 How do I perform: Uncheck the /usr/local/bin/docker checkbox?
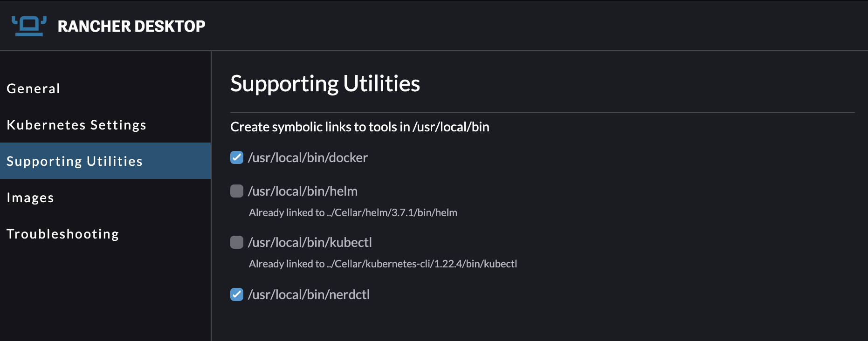tap(237, 157)
